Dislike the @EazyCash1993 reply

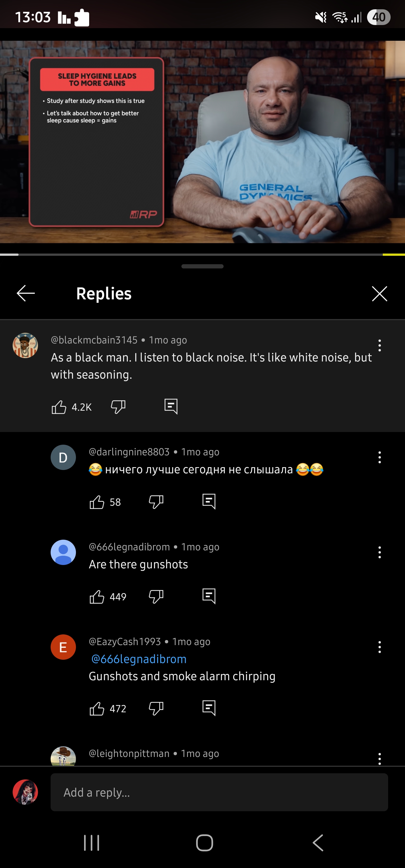pos(156,708)
